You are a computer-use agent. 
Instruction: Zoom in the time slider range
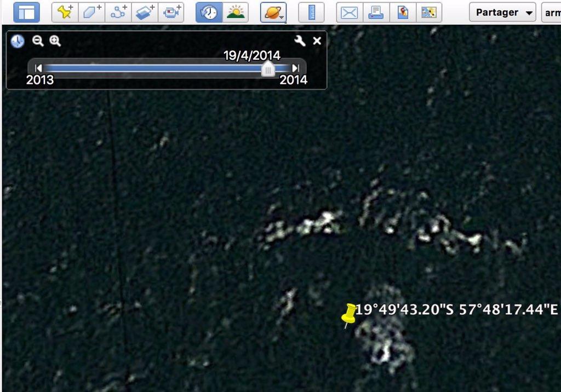pyautogui.click(x=55, y=41)
